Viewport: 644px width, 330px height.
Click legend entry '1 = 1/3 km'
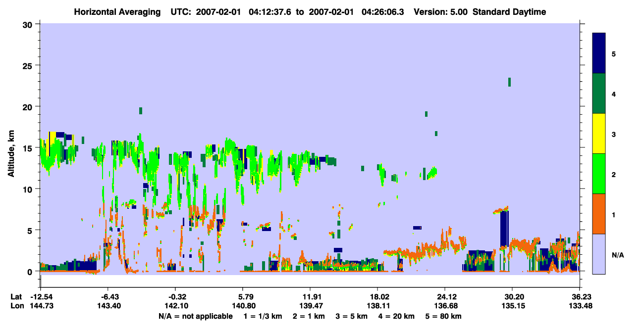pyautogui.click(x=263, y=316)
